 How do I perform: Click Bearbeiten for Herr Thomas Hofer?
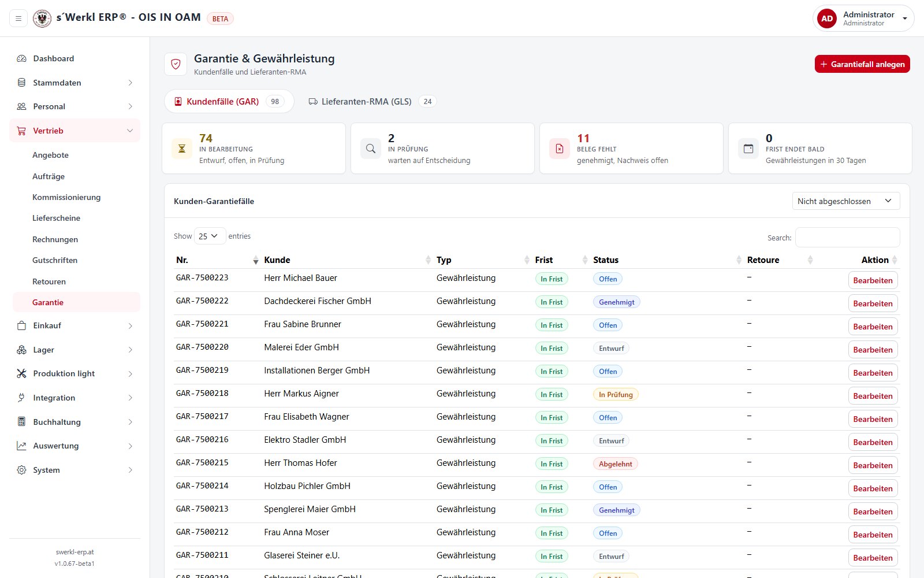coord(873,465)
